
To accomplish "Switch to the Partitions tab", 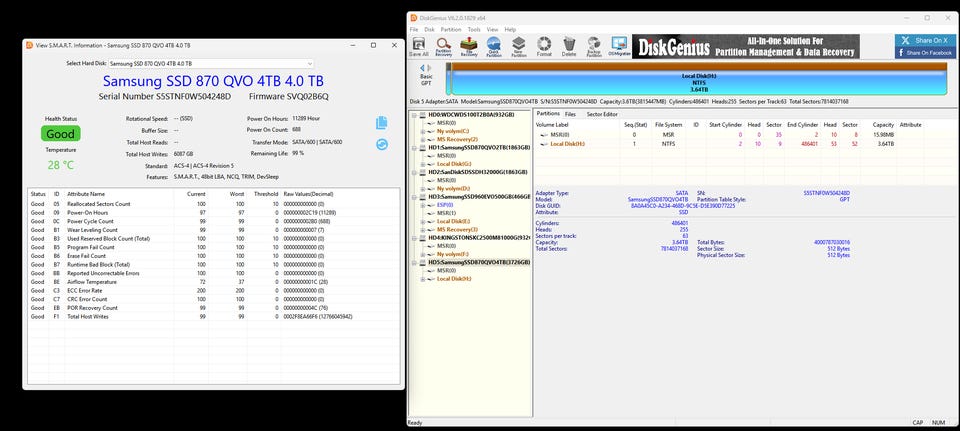I will click(548, 114).
